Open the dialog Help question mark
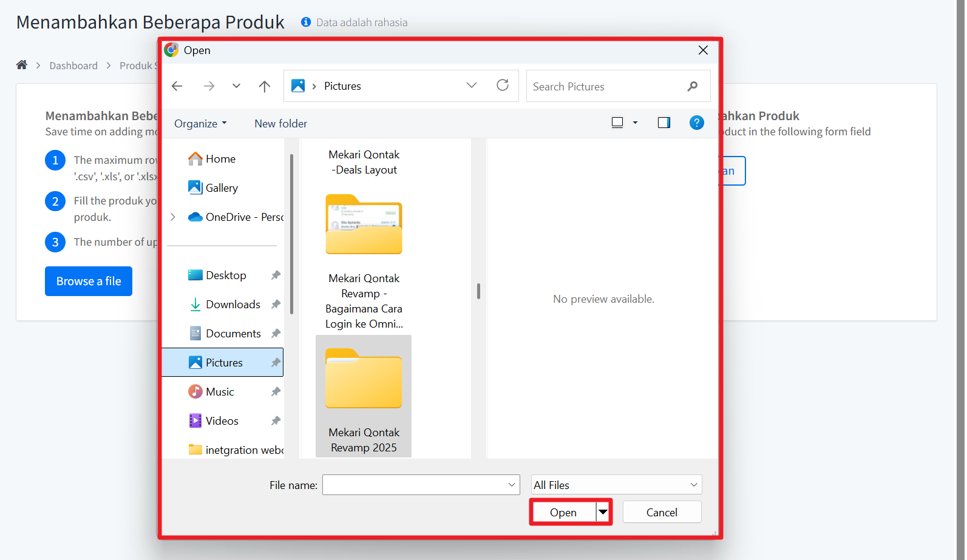 [x=696, y=123]
